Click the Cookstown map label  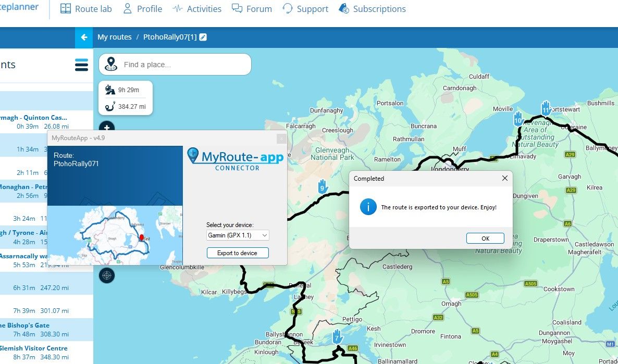tap(559, 289)
